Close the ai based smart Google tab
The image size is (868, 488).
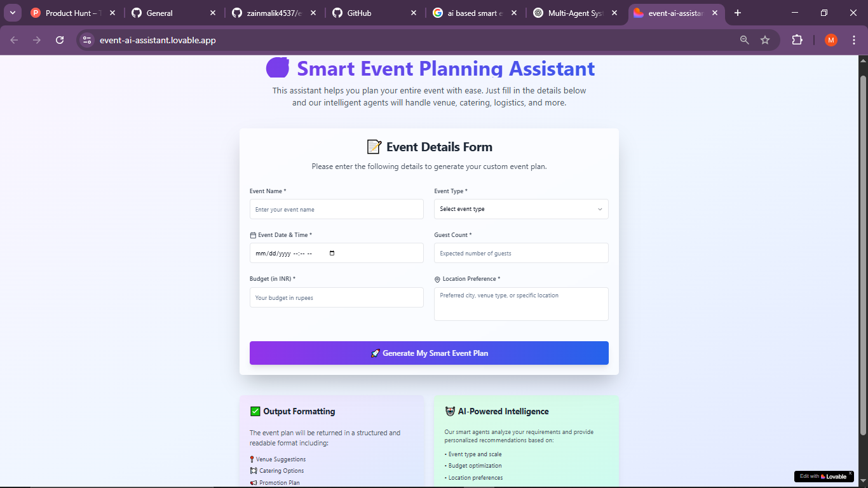point(514,13)
